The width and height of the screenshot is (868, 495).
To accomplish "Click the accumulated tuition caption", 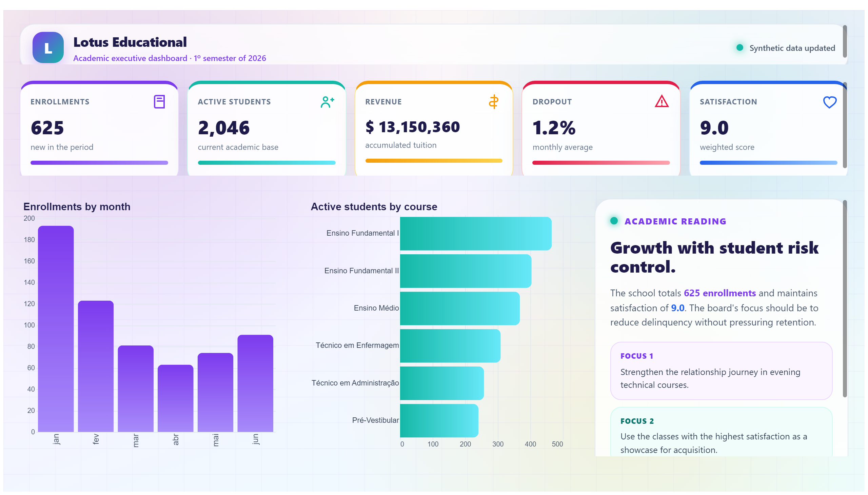I will (400, 145).
